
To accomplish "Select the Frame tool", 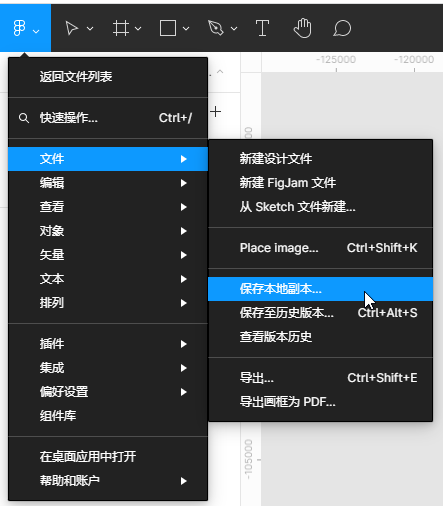I will coord(121,28).
